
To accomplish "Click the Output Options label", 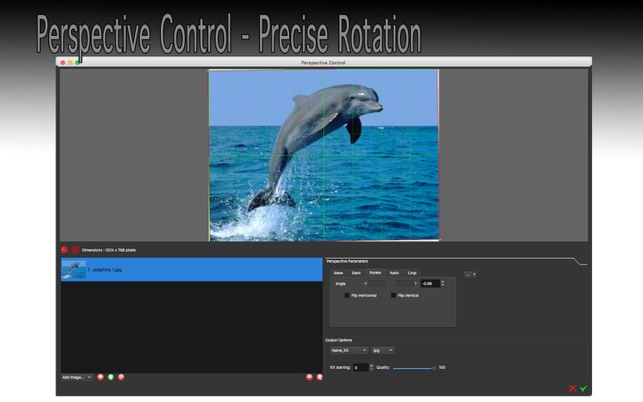I will 339,340.
